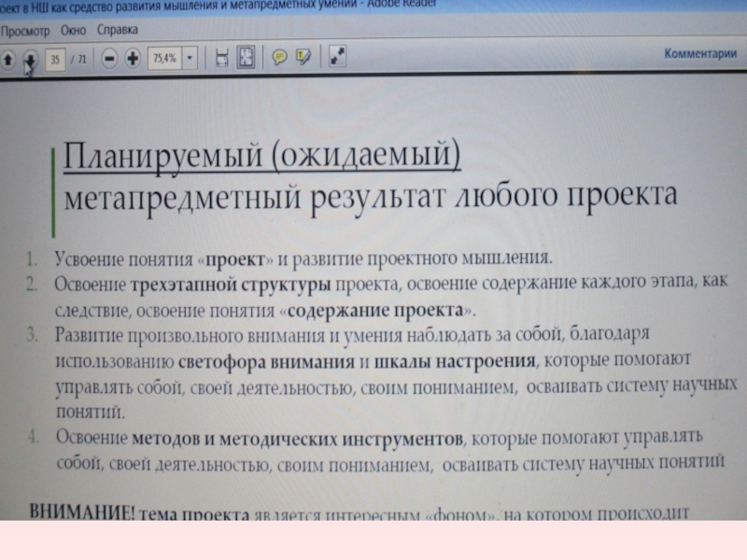Click bold text 'светофора внимания'
Image resolution: width=747 pixels, height=560 pixels.
266,362
